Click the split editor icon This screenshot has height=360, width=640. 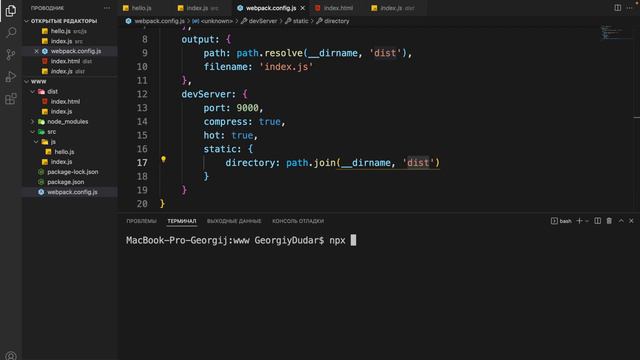click(x=618, y=8)
